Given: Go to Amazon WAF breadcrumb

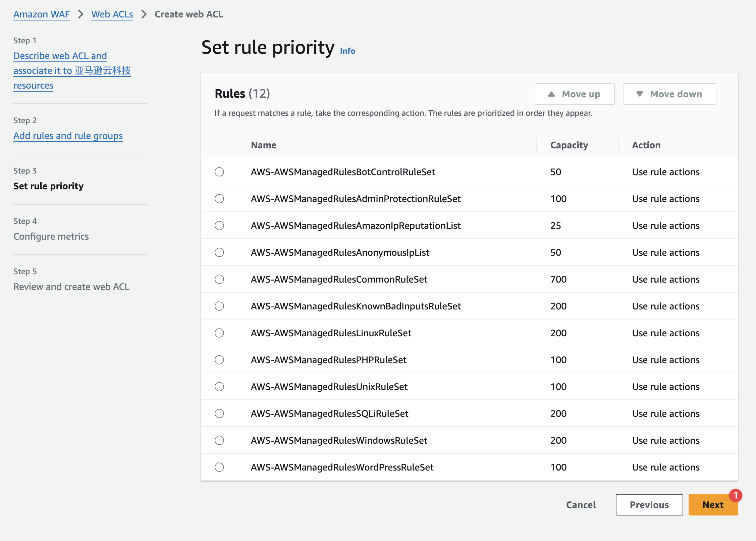Looking at the screenshot, I should (42, 14).
